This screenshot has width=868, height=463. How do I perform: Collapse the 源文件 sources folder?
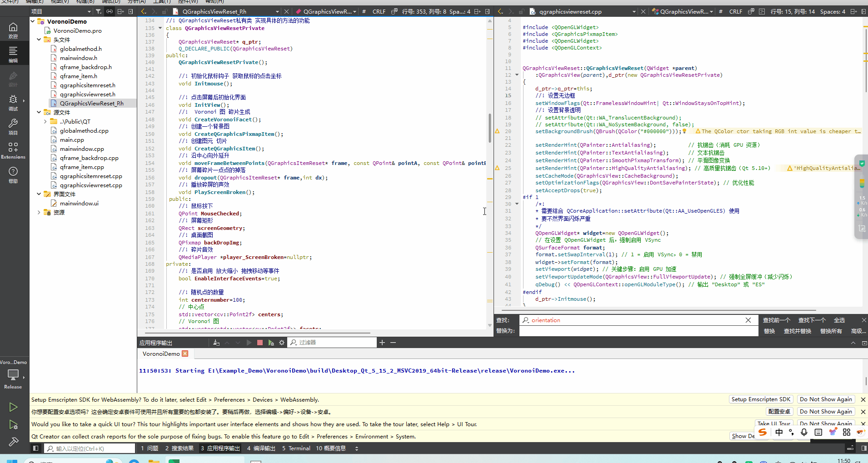(39, 112)
